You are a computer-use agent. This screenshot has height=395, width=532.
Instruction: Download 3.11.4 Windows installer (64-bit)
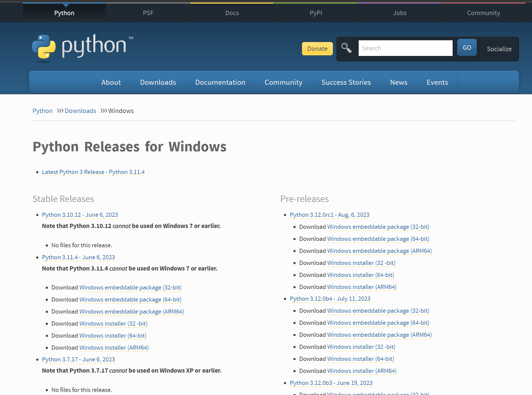pyautogui.click(x=113, y=335)
